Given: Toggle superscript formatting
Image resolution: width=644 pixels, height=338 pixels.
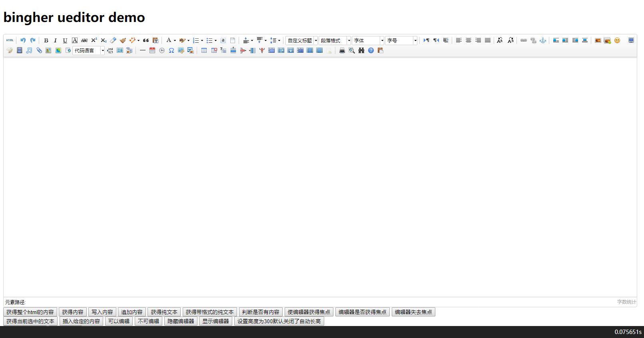Looking at the screenshot, I should [94, 40].
